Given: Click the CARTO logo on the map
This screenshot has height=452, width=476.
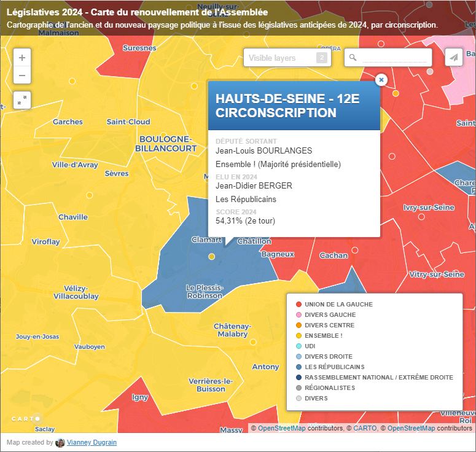Looking at the screenshot, I should pos(26,419).
